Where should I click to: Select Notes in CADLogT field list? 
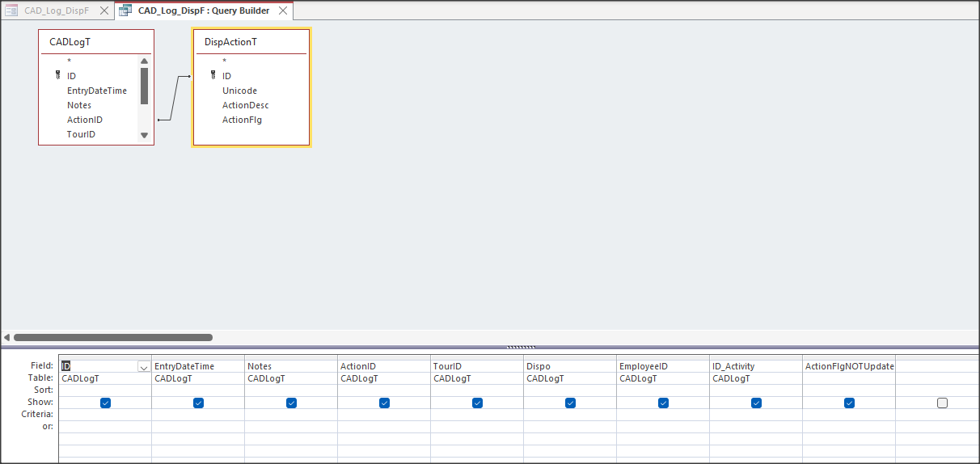(x=79, y=105)
